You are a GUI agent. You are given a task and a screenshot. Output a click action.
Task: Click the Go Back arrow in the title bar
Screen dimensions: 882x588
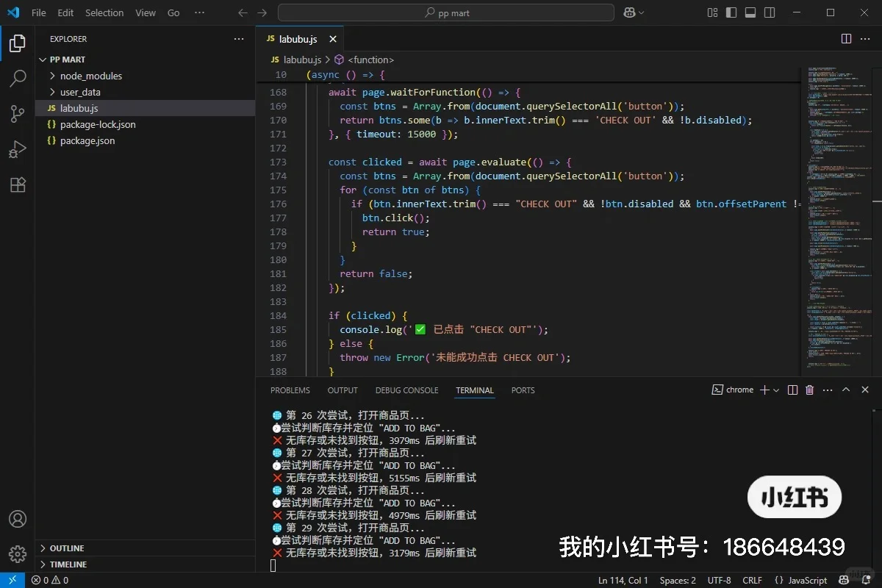[243, 12]
